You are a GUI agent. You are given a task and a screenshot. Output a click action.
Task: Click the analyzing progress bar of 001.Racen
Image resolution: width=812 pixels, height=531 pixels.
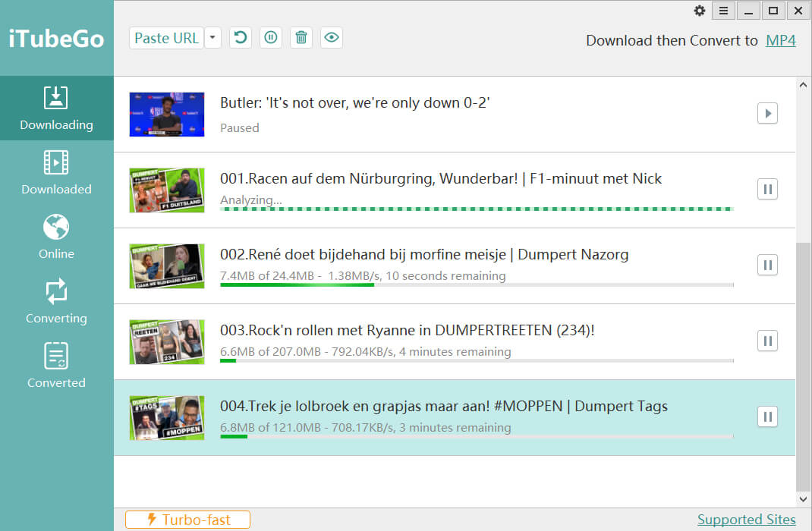click(477, 209)
